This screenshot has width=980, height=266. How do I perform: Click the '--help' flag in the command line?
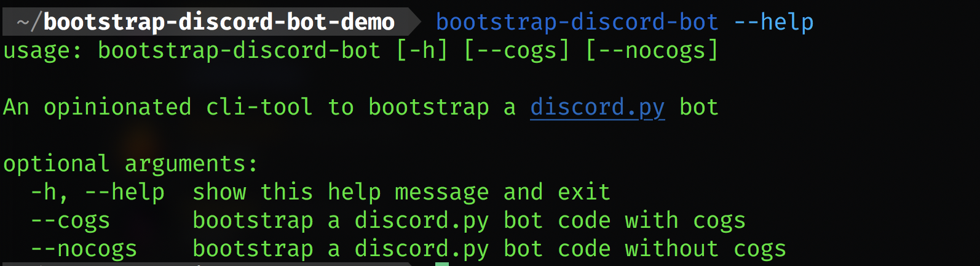(773, 22)
